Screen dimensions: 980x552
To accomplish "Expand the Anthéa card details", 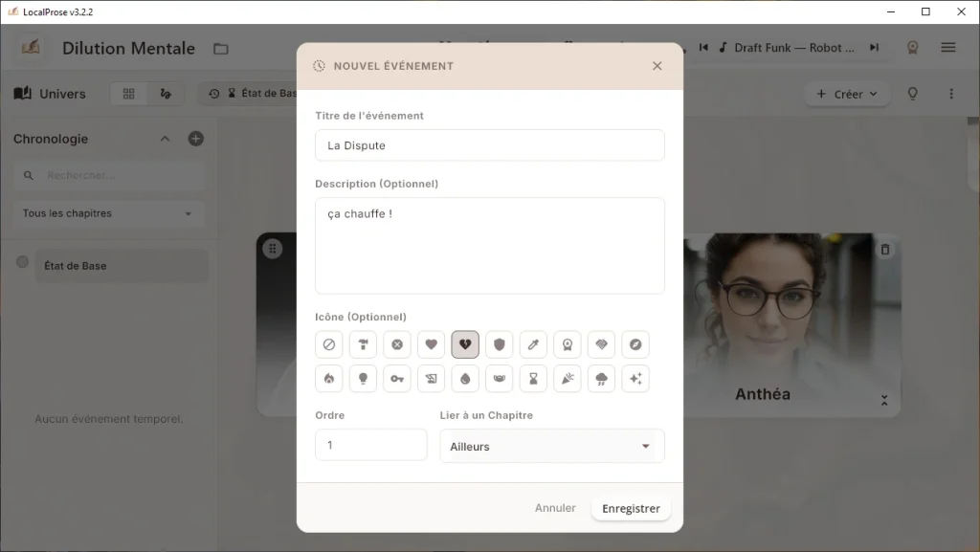I will click(884, 400).
